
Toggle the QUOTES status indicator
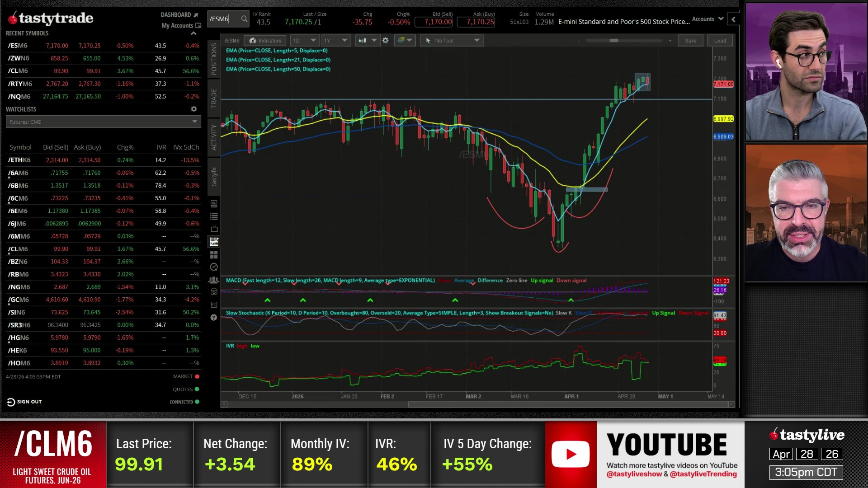click(x=197, y=389)
